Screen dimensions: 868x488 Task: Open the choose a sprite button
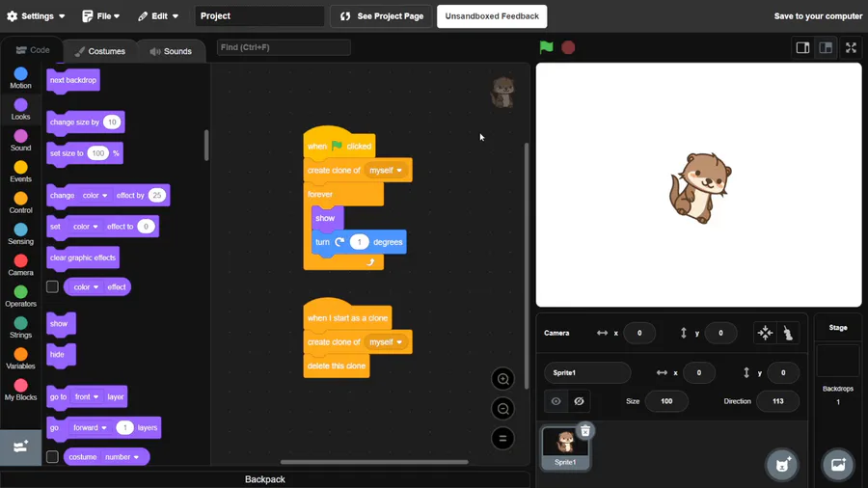(782, 464)
